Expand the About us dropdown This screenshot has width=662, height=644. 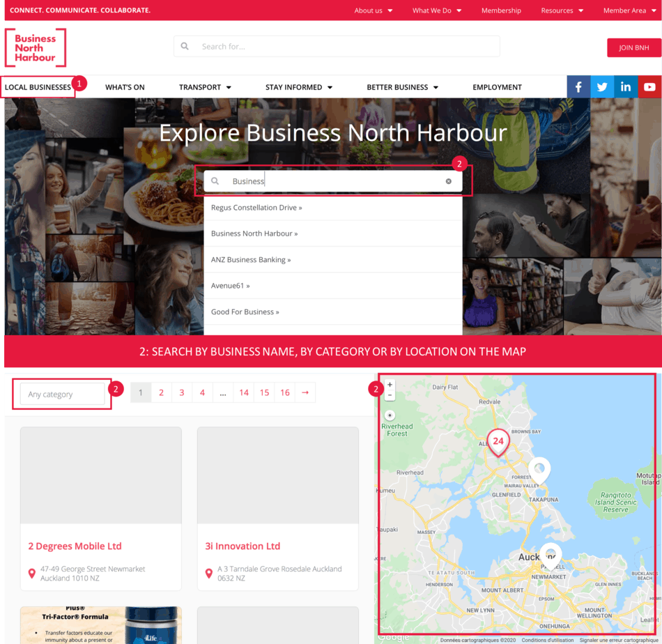pos(373,10)
